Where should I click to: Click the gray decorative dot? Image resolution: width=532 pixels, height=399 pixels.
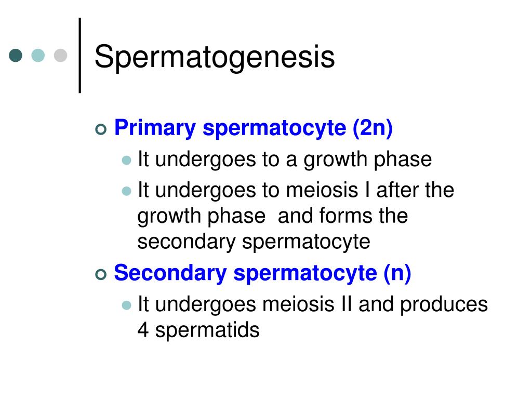(60, 55)
